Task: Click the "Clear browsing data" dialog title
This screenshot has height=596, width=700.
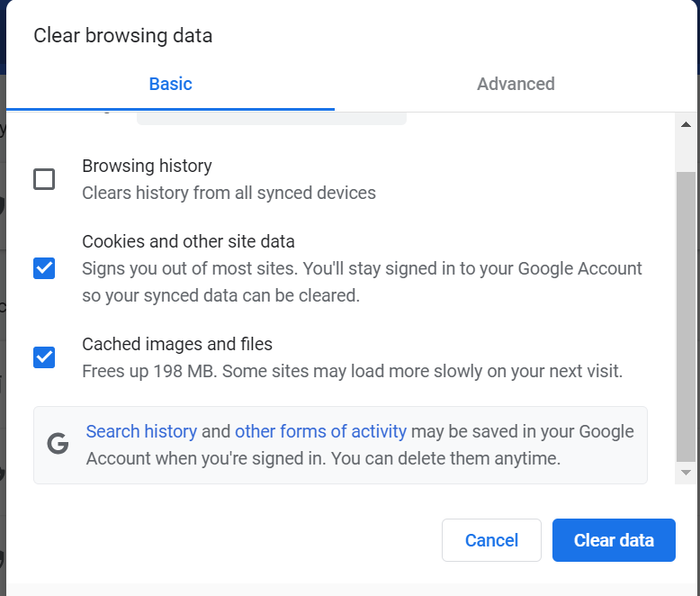Action: [x=122, y=36]
